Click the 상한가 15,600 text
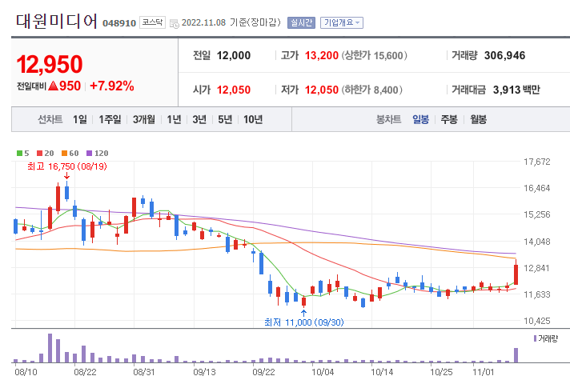 [x=374, y=55]
